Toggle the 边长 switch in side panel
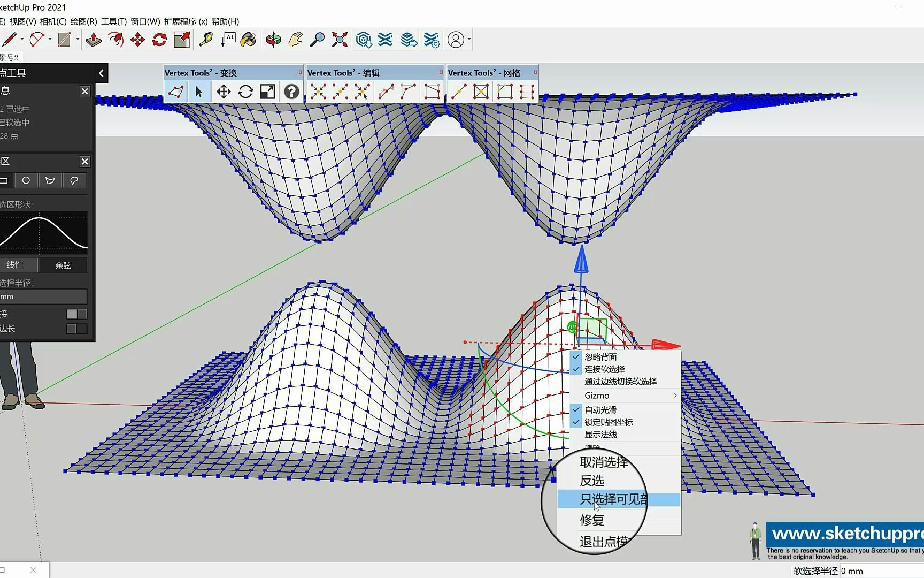 coord(76,329)
